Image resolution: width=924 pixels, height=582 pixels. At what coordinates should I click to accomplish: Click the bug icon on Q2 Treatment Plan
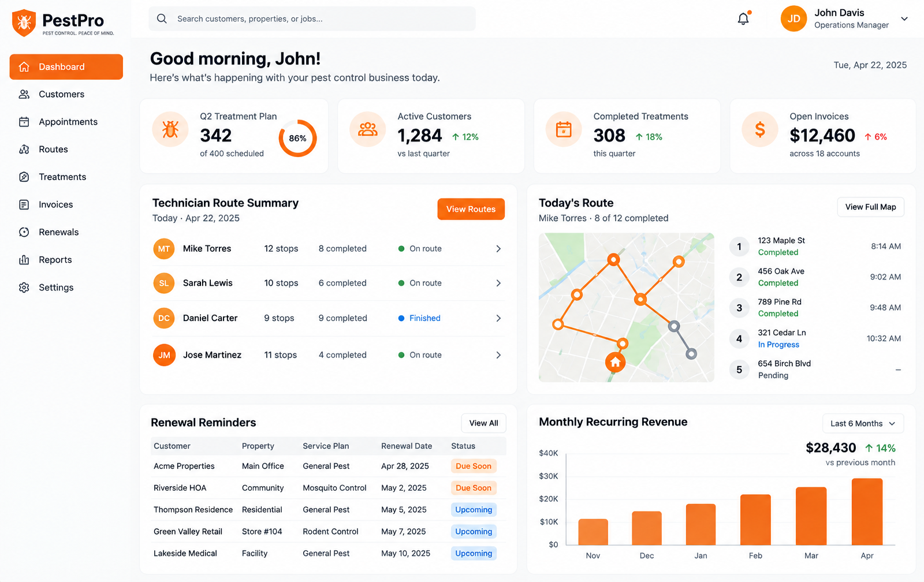(170, 129)
